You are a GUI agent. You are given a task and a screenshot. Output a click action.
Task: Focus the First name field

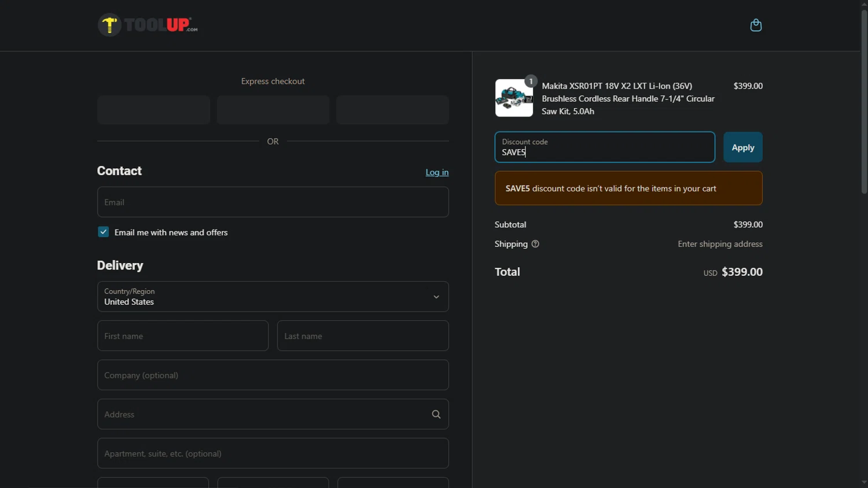[x=183, y=336]
